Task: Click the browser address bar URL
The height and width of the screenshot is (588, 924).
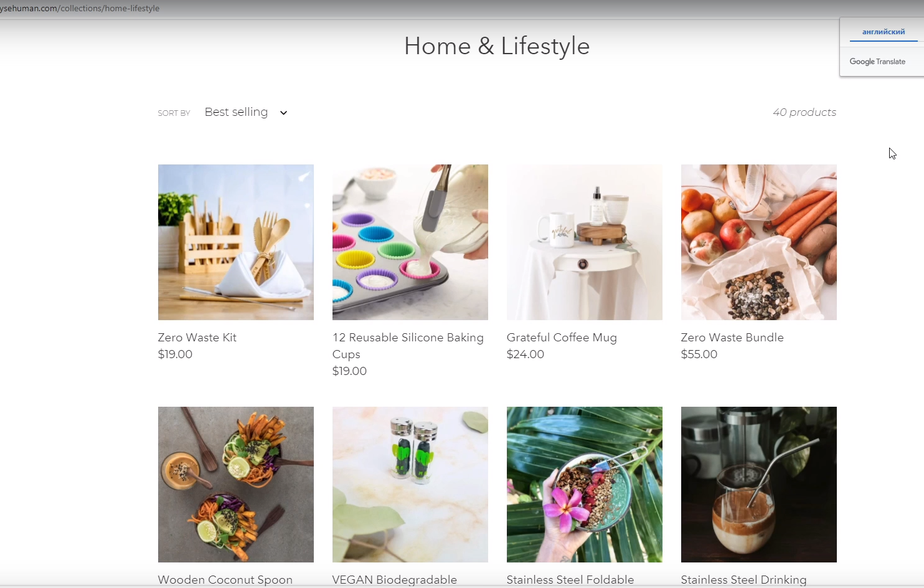Action: (80, 8)
